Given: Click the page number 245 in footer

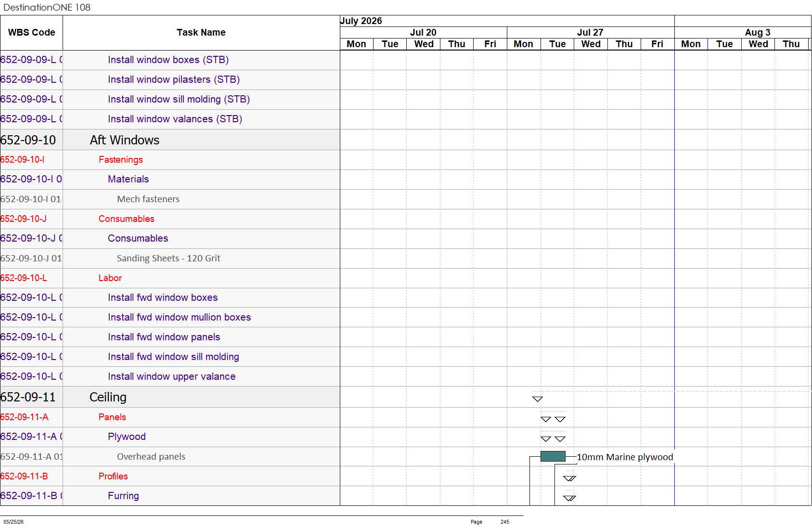Looking at the screenshot, I should tap(504, 522).
